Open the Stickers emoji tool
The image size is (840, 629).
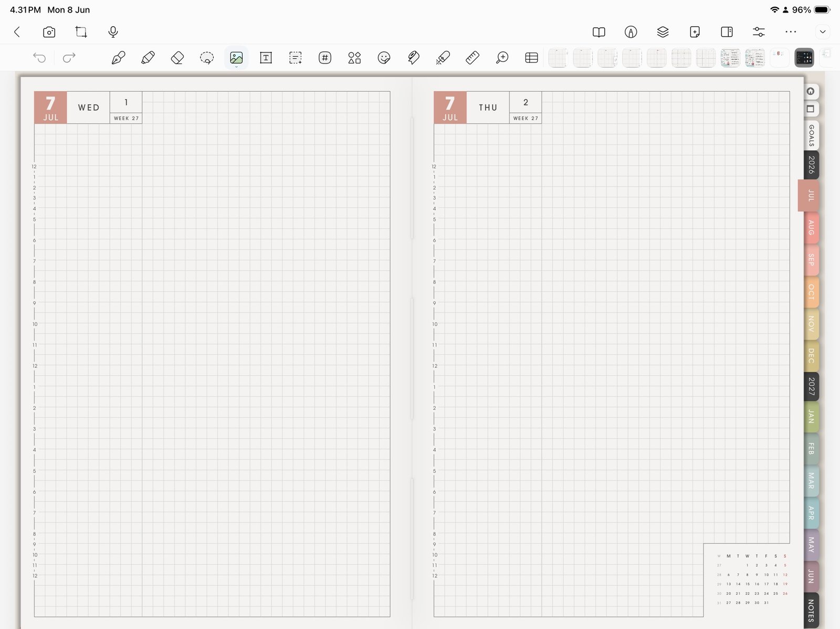[x=384, y=58]
